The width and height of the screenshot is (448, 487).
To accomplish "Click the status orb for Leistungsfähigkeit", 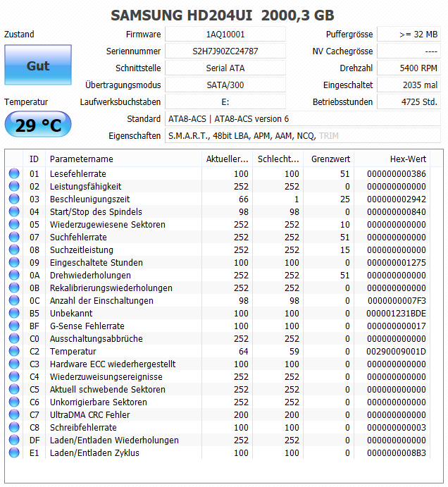I will pos(14,186).
